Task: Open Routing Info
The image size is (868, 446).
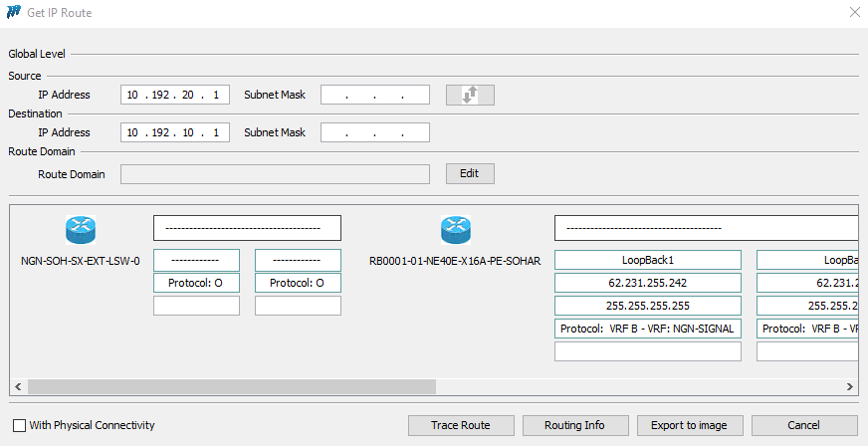Action: click(x=574, y=425)
